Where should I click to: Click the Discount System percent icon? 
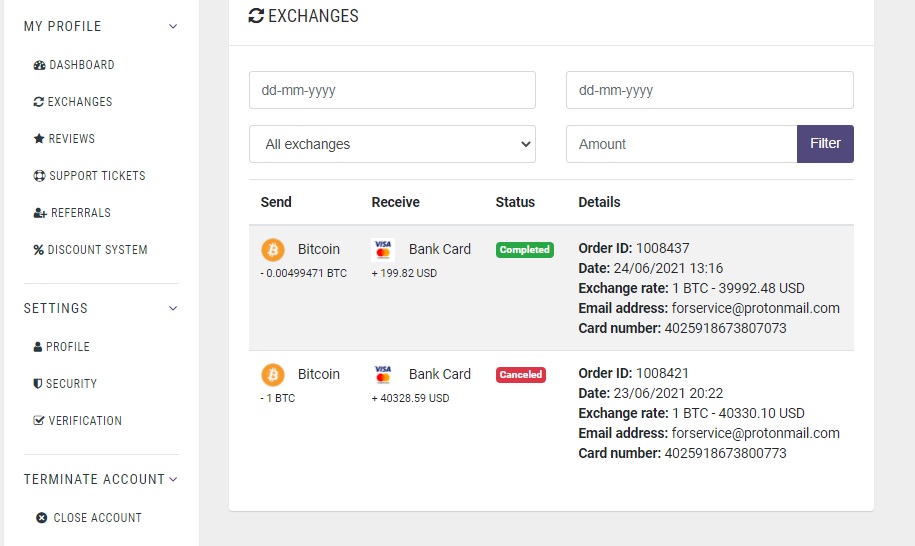pyautogui.click(x=39, y=250)
